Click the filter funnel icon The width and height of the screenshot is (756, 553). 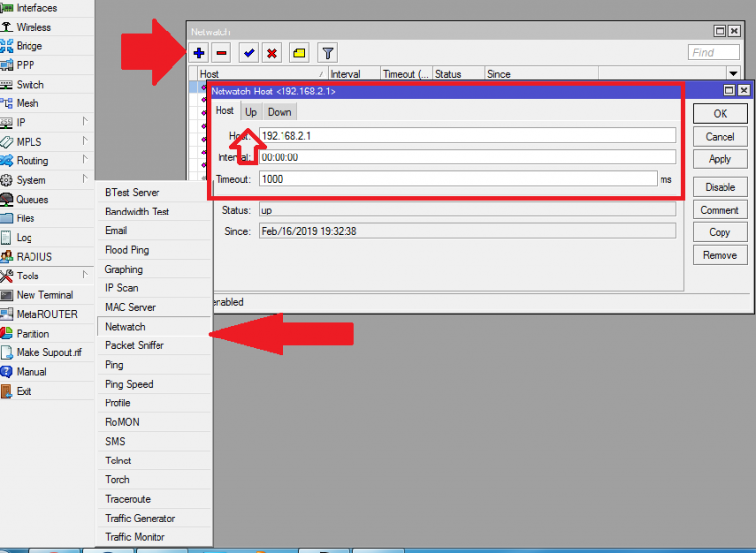point(328,53)
